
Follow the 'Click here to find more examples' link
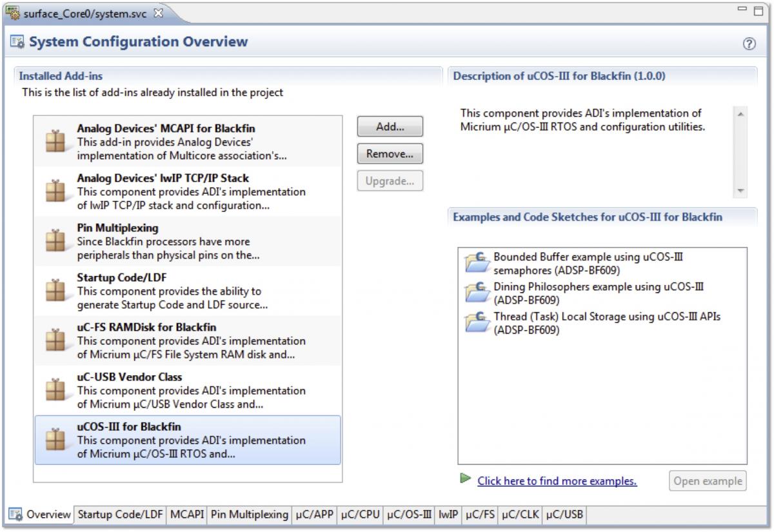tap(557, 481)
